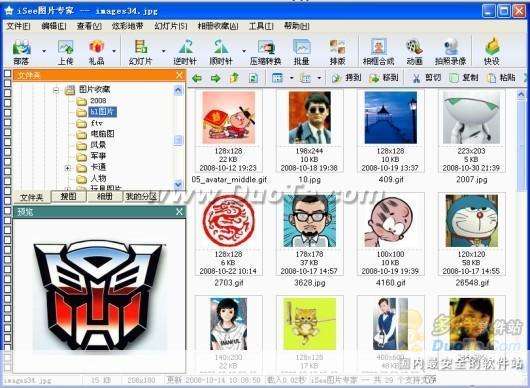Rotate image with 逆时针 counterclockwise icon

(185, 52)
